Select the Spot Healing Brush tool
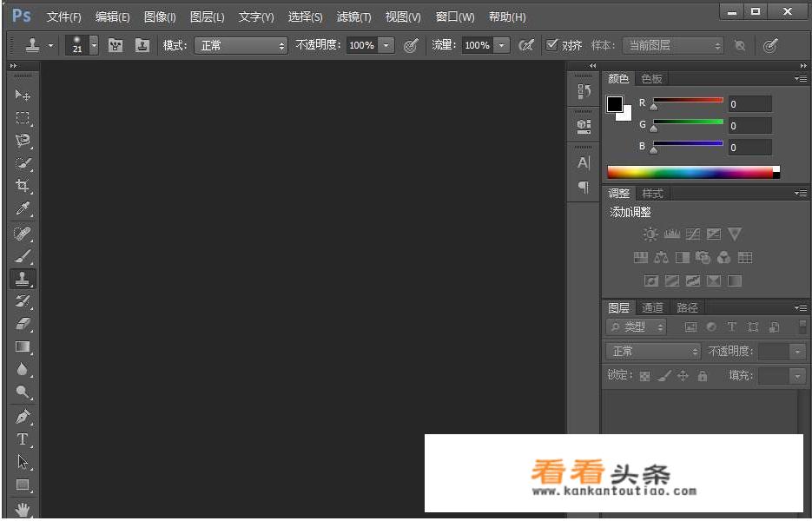 point(23,234)
